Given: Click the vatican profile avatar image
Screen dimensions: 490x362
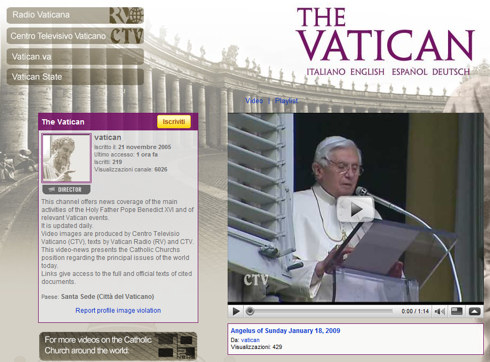Looking at the screenshot, I should 66,158.
